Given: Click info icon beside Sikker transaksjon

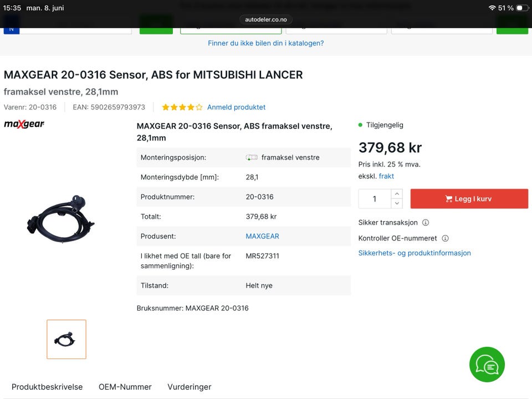Looking at the screenshot, I should coord(426,223).
